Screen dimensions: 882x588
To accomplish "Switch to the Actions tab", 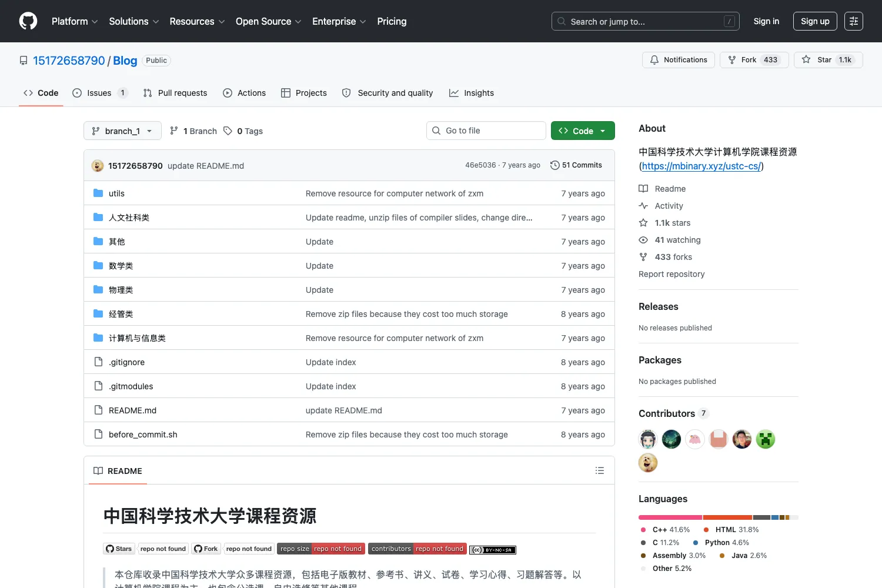I will (x=245, y=93).
